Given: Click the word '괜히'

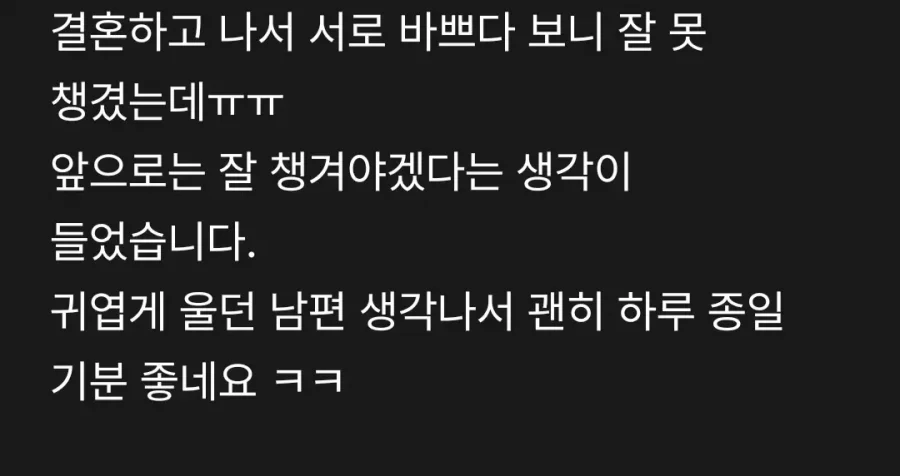Looking at the screenshot, I should 565,314.
